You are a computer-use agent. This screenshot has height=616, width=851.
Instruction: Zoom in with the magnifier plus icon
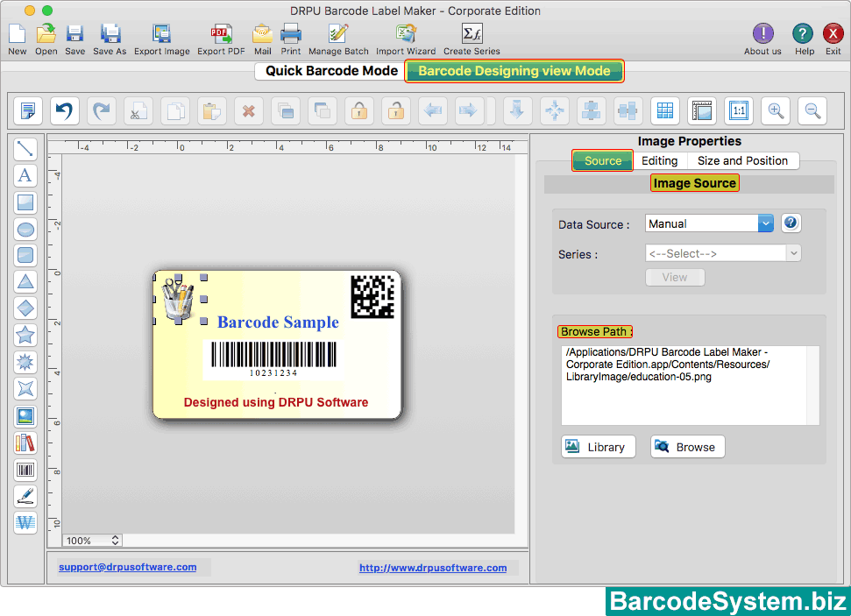coord(776,111)
